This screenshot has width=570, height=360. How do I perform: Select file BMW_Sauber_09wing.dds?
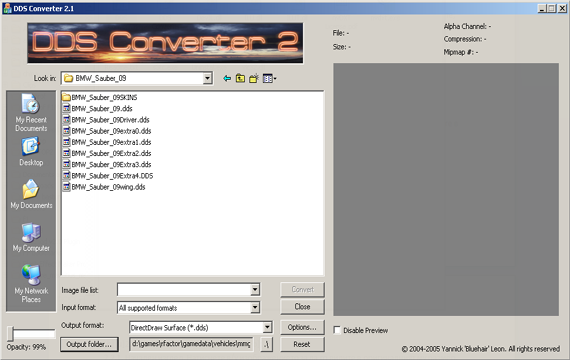point(104,187)
